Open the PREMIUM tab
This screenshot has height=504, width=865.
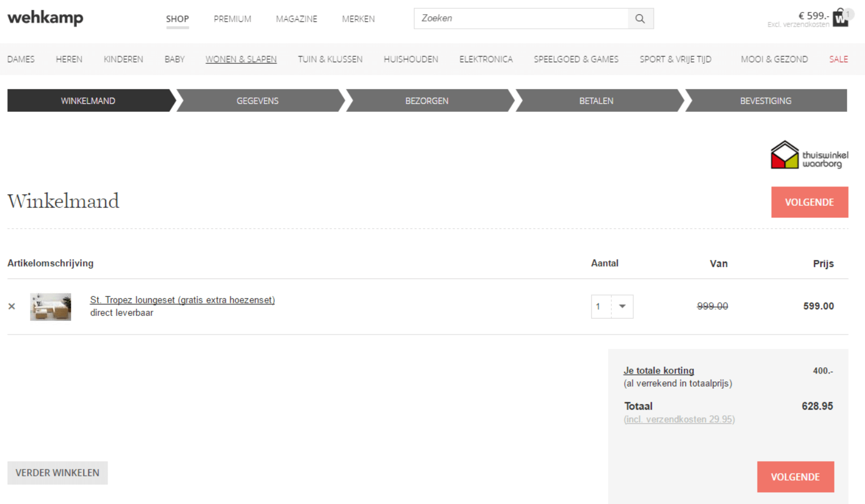(x=232, y=19)
